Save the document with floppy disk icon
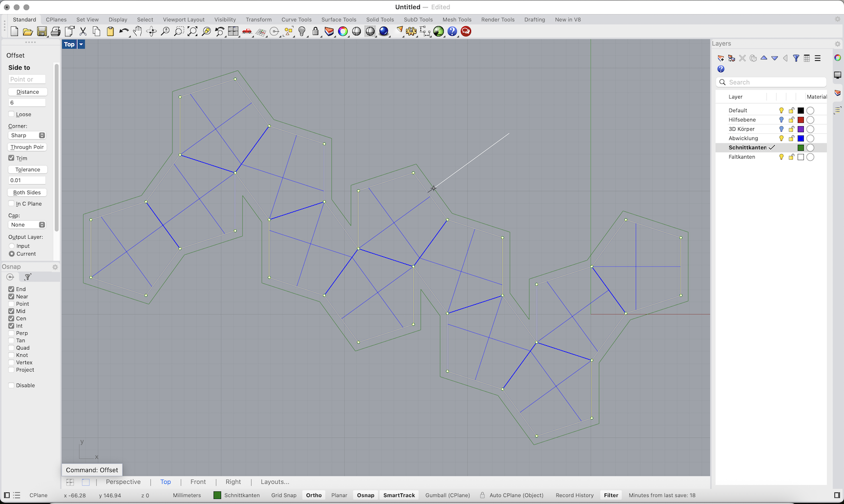The image size is (844, 504). pos(42,32)
